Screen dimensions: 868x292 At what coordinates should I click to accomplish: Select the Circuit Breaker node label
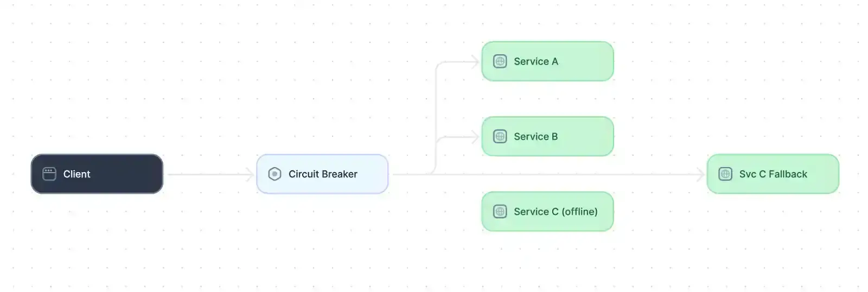click(x=323, y=174)
